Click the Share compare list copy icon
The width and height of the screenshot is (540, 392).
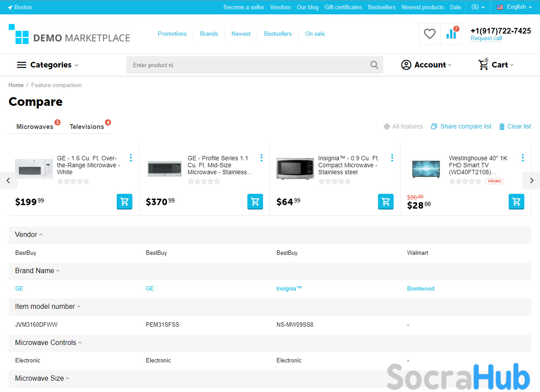point(434,126)
